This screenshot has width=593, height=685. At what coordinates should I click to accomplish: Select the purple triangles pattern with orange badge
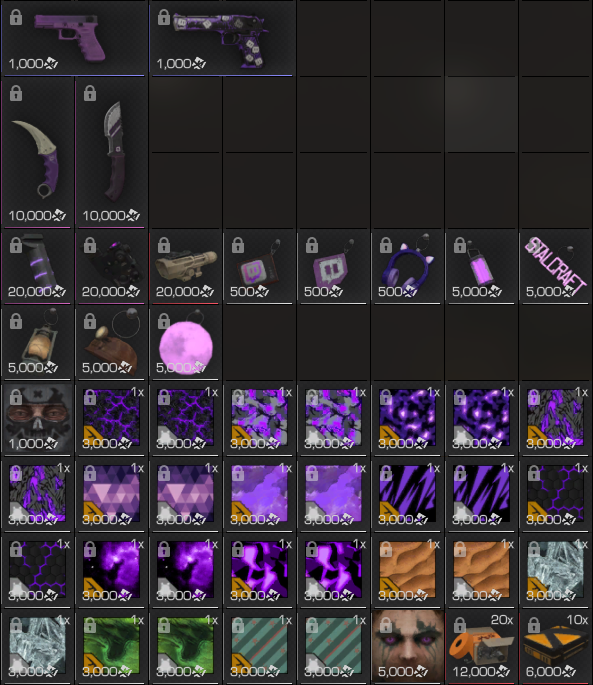tap(111, 494)
